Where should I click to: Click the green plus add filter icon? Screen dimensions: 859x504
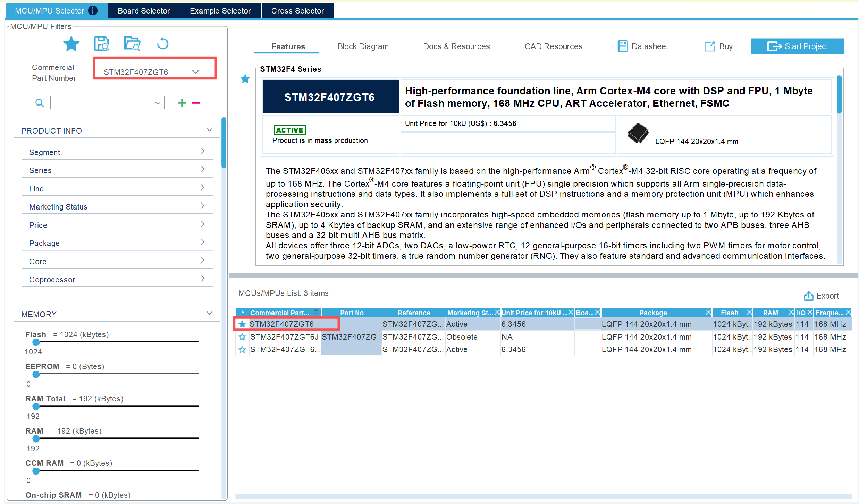coord(182,103)
